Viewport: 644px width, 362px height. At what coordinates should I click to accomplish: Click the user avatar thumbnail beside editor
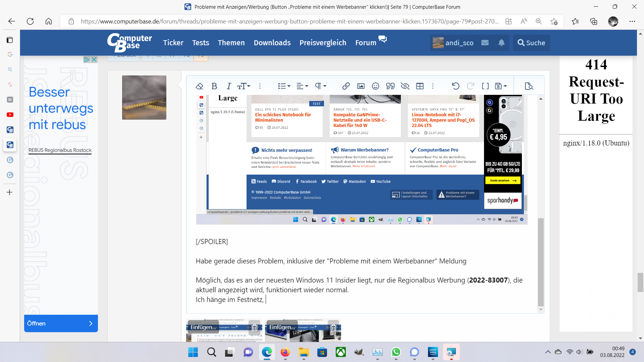[x=144, y=97]
